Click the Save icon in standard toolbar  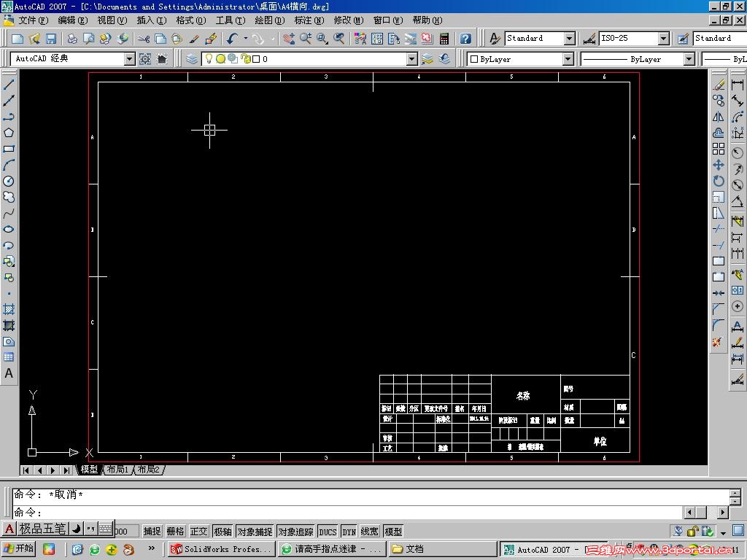pos(51,39)
